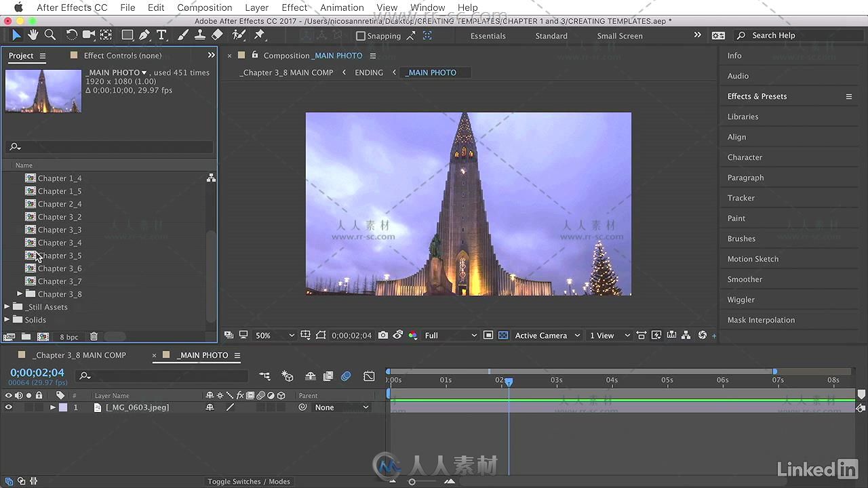Open the Wiggler panel
This screenshot has width=868, height=488.
point(741,300)
